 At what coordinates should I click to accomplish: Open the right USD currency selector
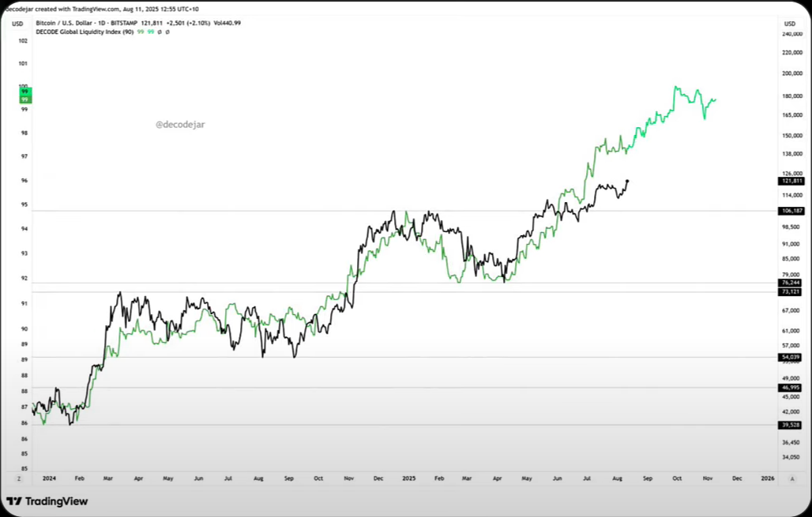pyautogui.click(x=789, y=24)
